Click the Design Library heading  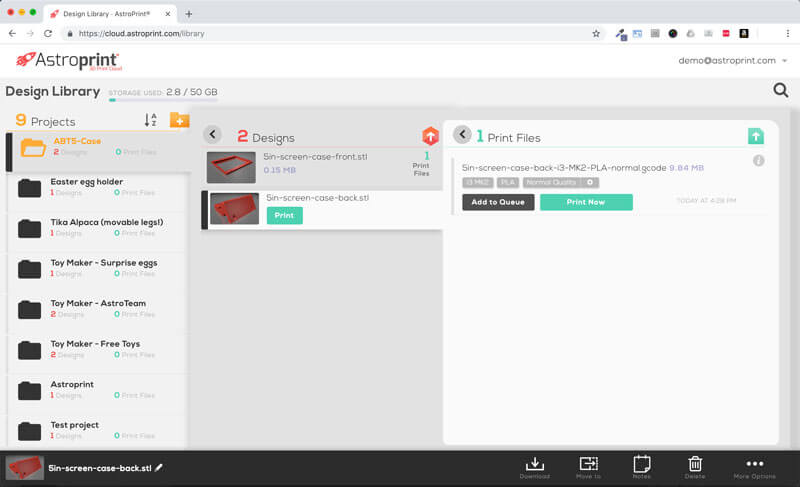coord(53,91)
